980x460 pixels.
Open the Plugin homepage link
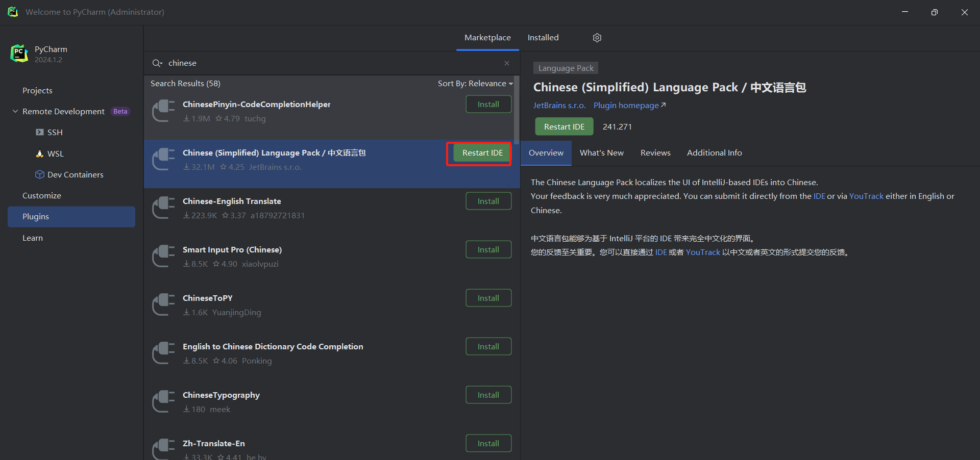pos(629,106)
